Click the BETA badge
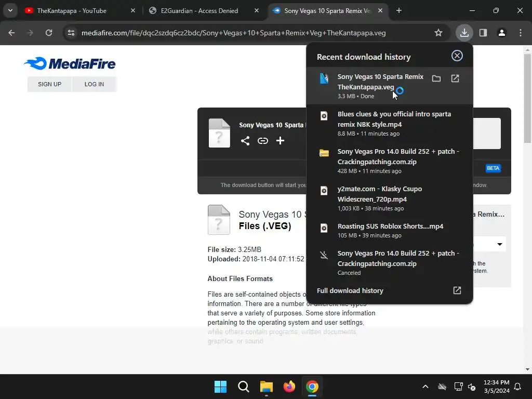This screenshot has height=399, width=532. [x=493, y=168]
